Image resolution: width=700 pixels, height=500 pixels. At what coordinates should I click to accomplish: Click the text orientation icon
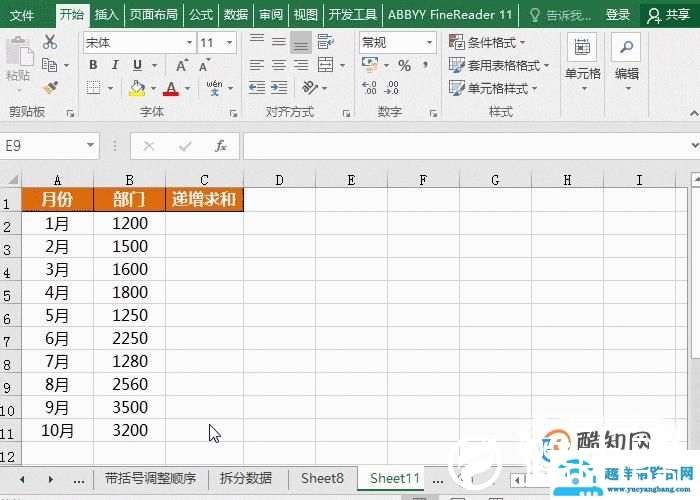(310, 88)
